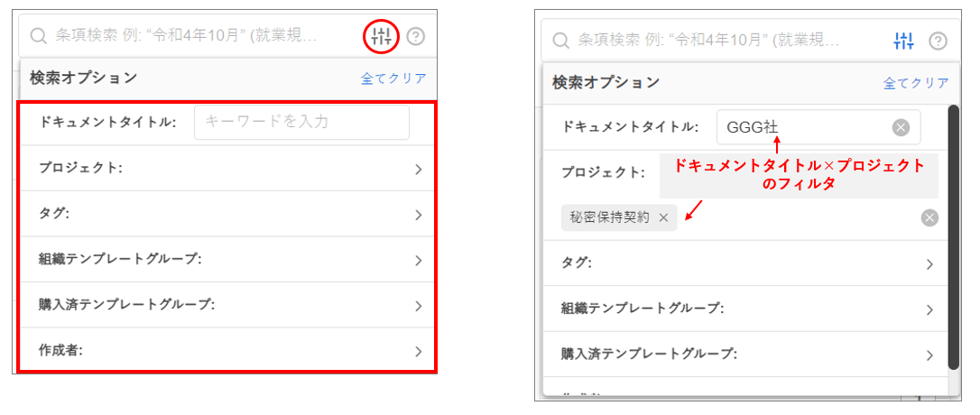
Task: Expand プロジェクト option in left panel
Action: (x=419, y=169)
